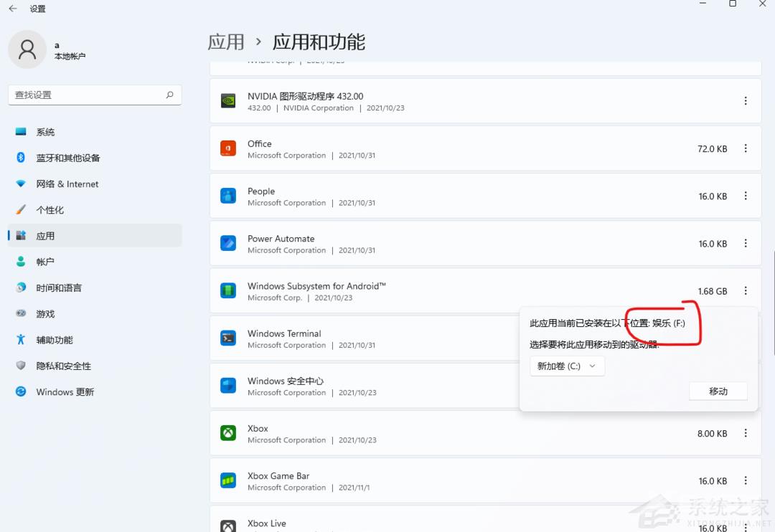This screenshot has width=775, height=532.
Task: Click 应用 in the breadcrumb navigation
Action: coord(226,42)
